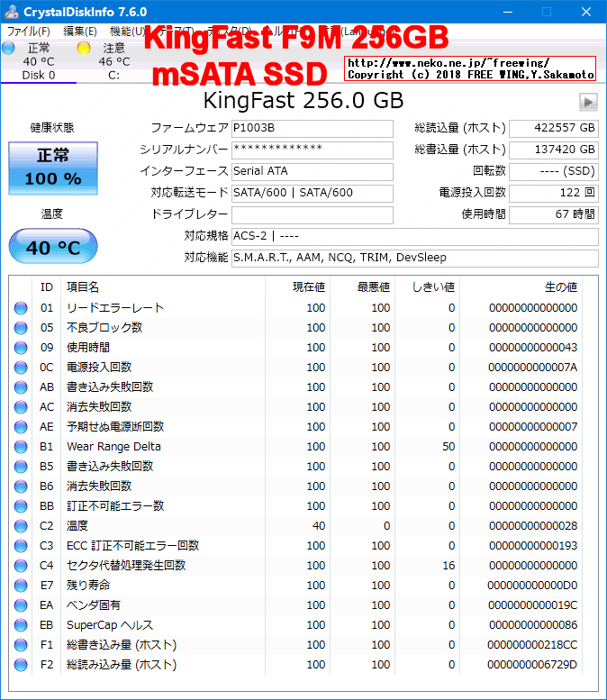Click the 40 °C temperature button
607x700 pixels.
tap(53, 246)
